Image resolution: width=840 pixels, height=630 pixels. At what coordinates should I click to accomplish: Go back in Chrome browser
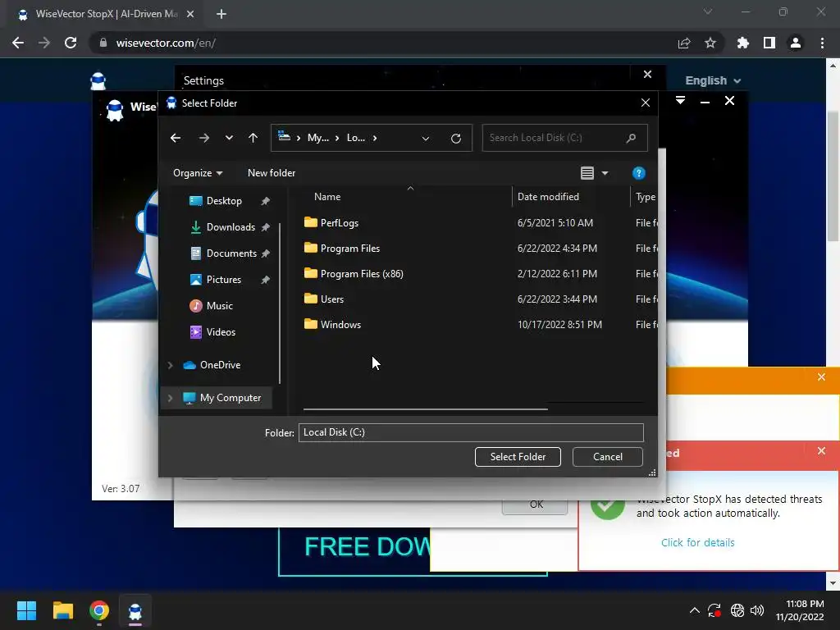tap(18, 43)
